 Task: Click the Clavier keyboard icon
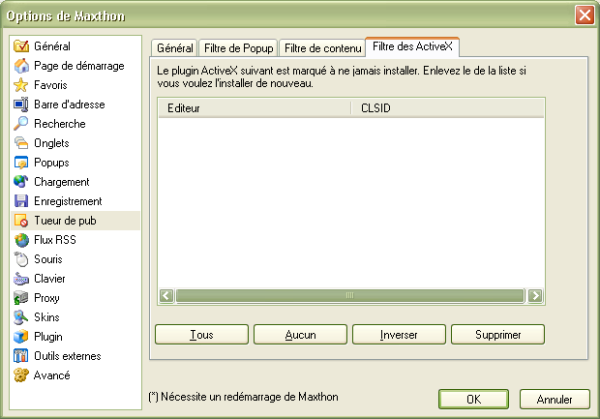(21, 279)
